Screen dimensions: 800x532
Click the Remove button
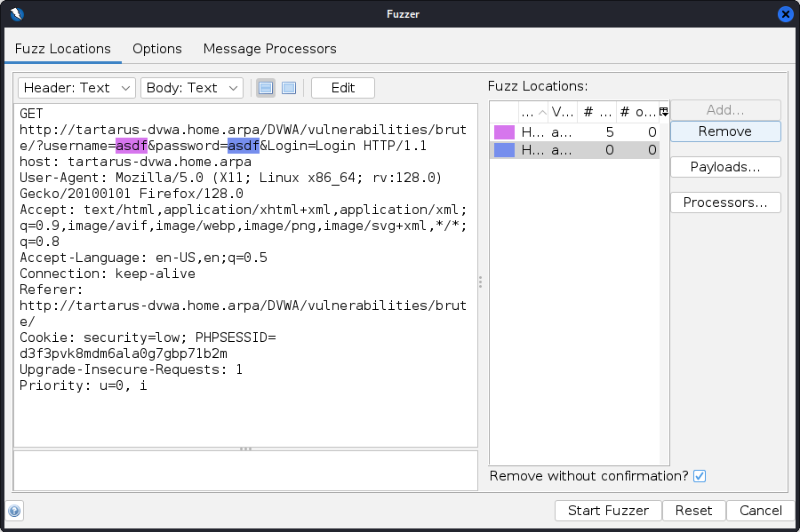coord(724,131)
